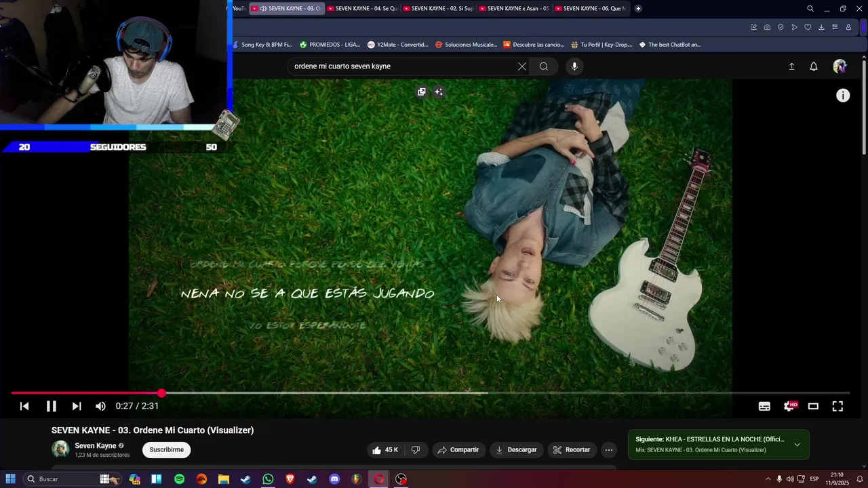868x488 pixels.
Task: Open the Seven Kayne channel name link
Action: (96, 446)
